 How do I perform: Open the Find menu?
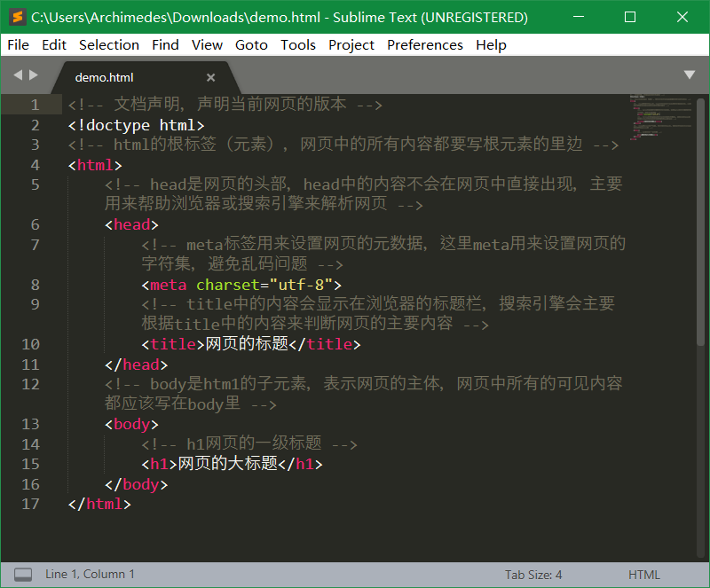(165, 44)
